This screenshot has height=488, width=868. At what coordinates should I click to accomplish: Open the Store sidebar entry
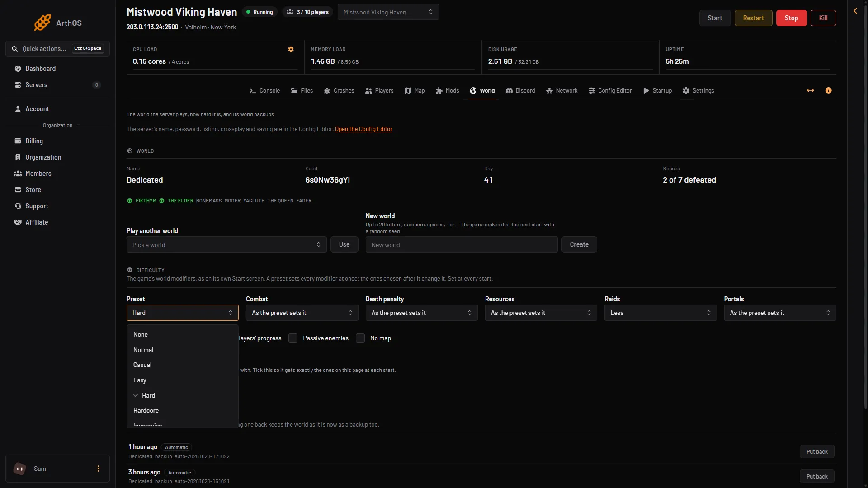[57, 190]
